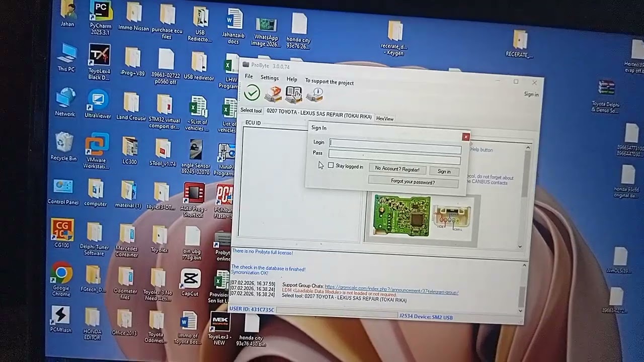Switch to the Select tool tab

coord(251,110)
